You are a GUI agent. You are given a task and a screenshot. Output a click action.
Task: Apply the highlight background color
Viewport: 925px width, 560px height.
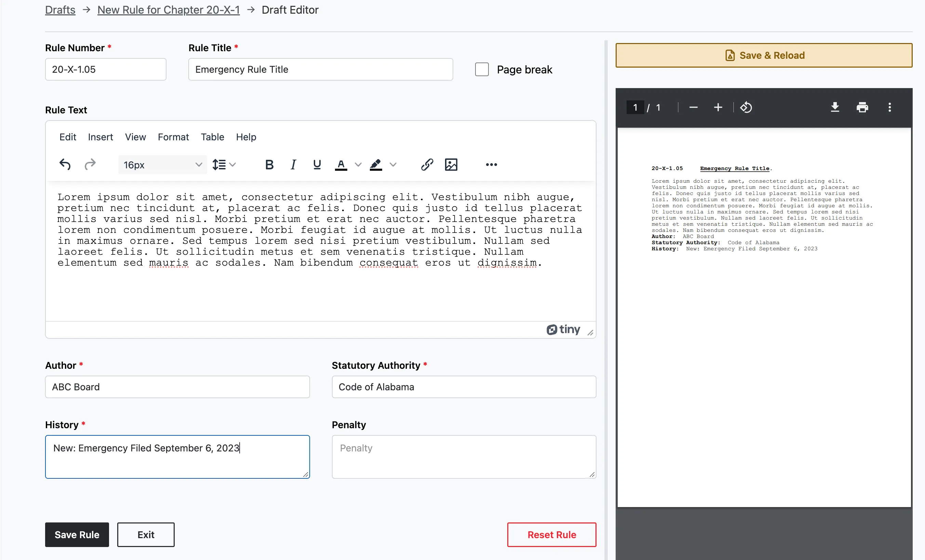[376, 165]
